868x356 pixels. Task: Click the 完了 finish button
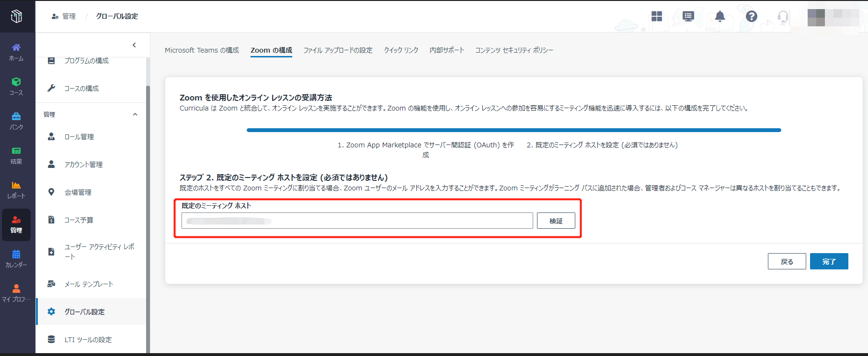829,261
